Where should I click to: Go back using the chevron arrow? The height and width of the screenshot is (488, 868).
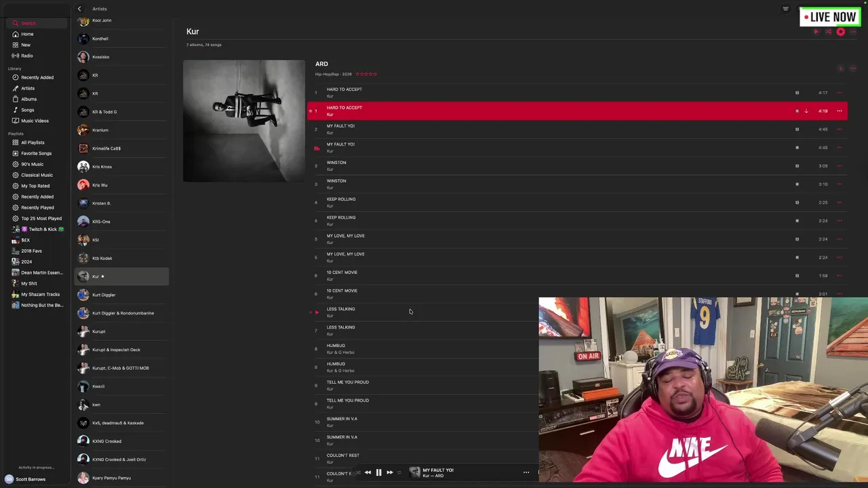click(x=79, y=9)
